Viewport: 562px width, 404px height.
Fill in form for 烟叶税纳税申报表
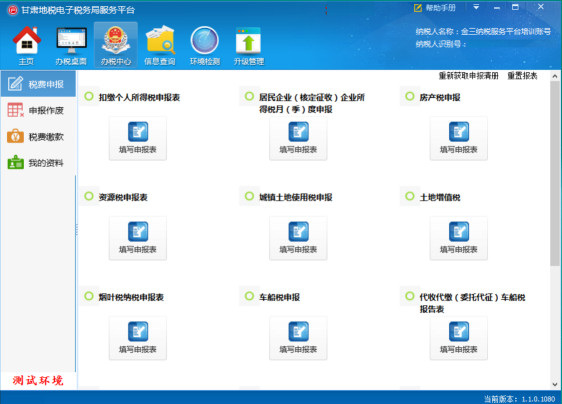138,338
